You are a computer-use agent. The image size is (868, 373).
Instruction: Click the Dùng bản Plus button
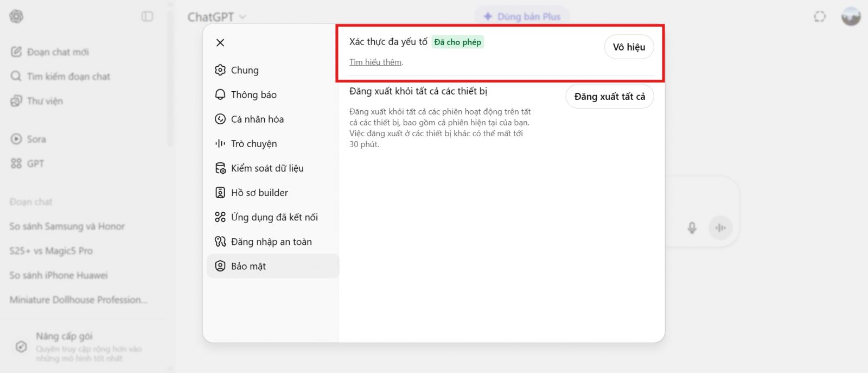pos(522,17)
